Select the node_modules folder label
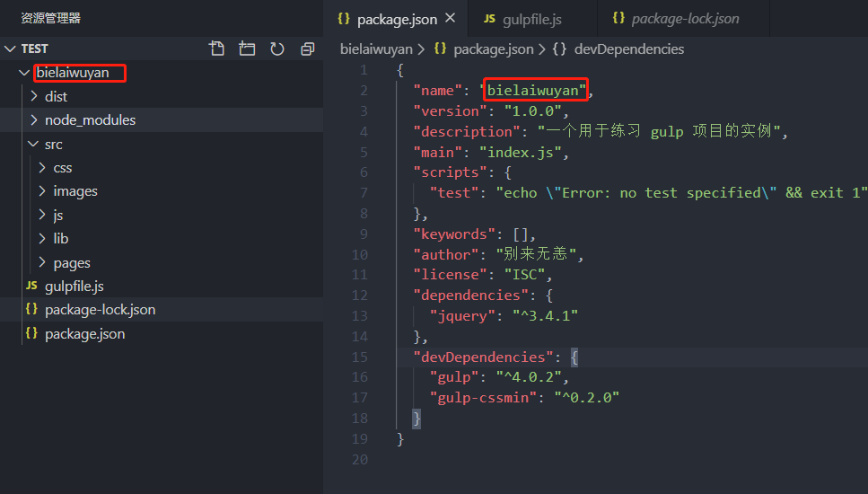The height and width of the screenshot is (494, 868). click(91, 119)
